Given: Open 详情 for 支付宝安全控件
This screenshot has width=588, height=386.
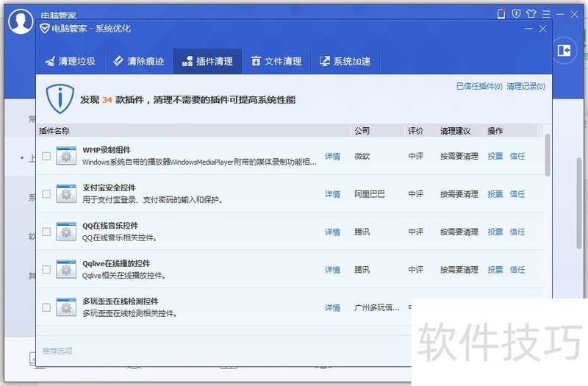Looking at the screenshot, I should [332, 194].
